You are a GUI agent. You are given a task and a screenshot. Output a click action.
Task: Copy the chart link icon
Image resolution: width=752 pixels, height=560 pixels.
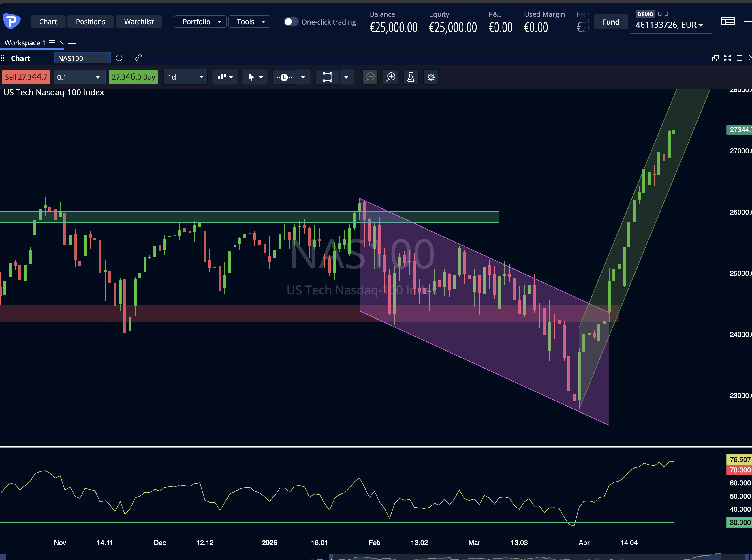pyautogui.click(x=138, y=58)
